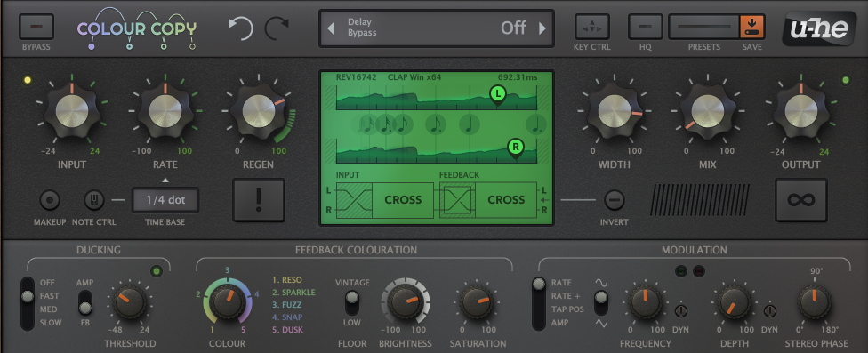Select colour 2. SPARKLE
The height and width of the screenshot is (353, 868).
(x=293, y=293)
